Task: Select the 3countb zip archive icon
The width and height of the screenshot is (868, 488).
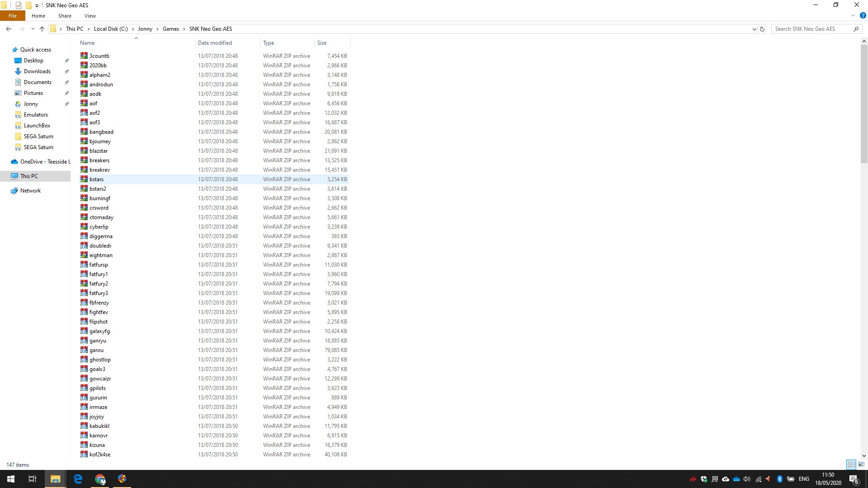Action: 84,56
